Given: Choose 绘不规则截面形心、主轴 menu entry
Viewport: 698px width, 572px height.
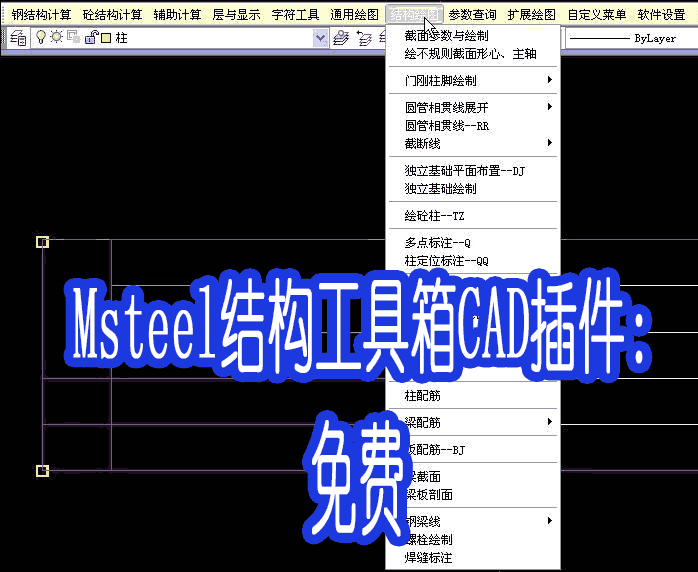Looking at the screenshot, I should click(473, 54).
